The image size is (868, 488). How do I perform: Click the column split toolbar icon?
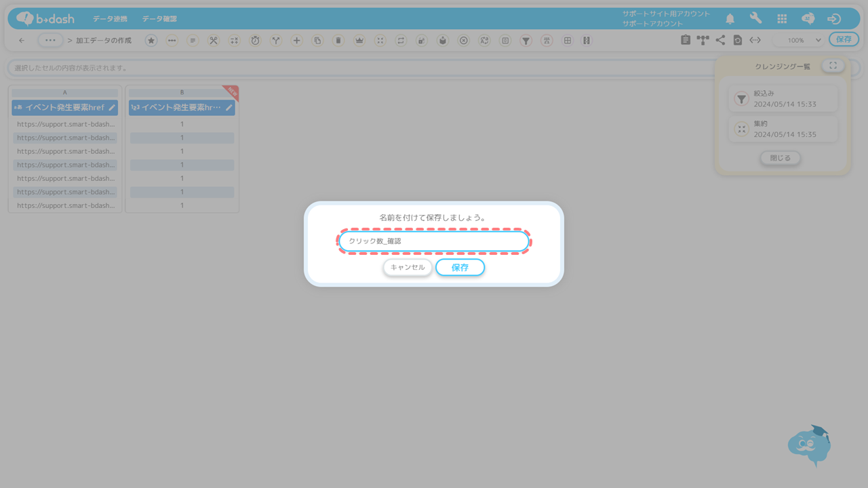point(587,41)
